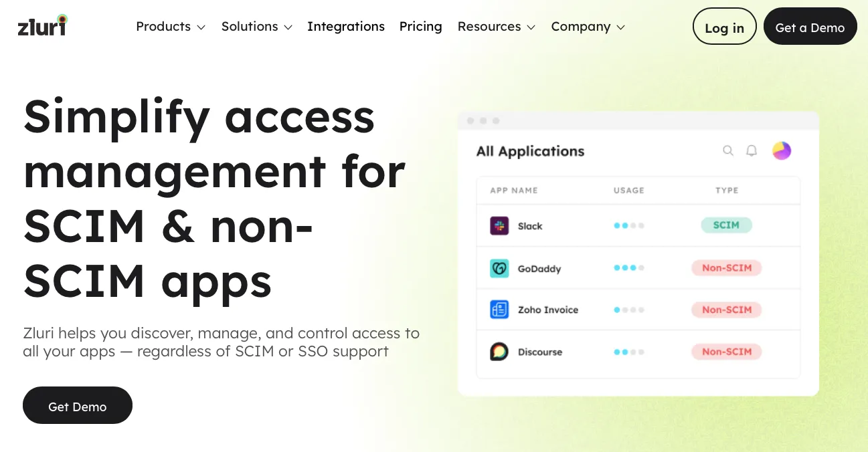Click the Zoho Invoice app icon
868x452 pixels.
pyautogui.click(x=499, y=310)
